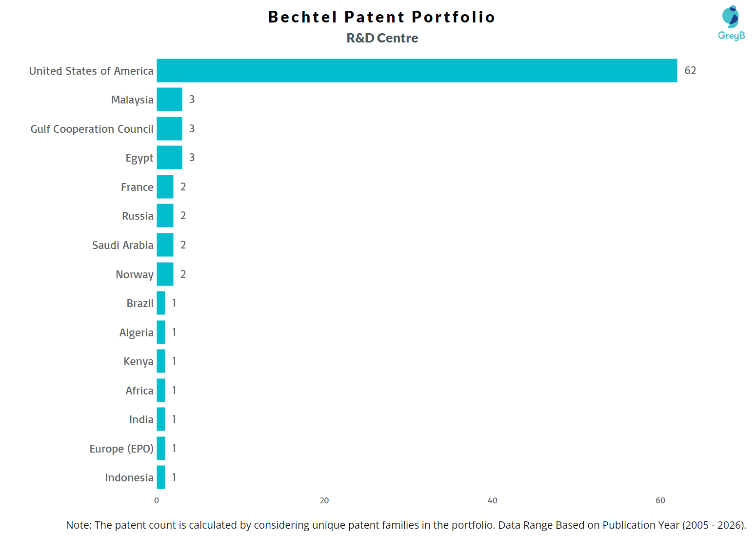
Task: Click the Bechtel Patent Portfolio title
Action: tap(382, 17)
